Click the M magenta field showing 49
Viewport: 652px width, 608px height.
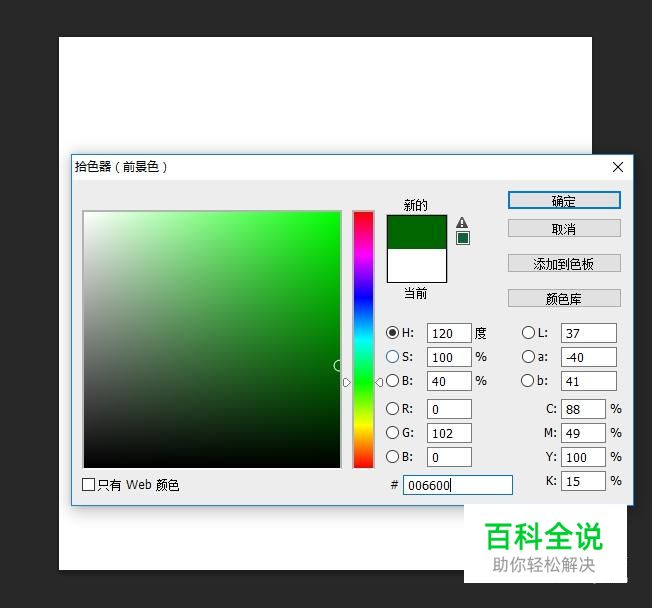[583, 433]
